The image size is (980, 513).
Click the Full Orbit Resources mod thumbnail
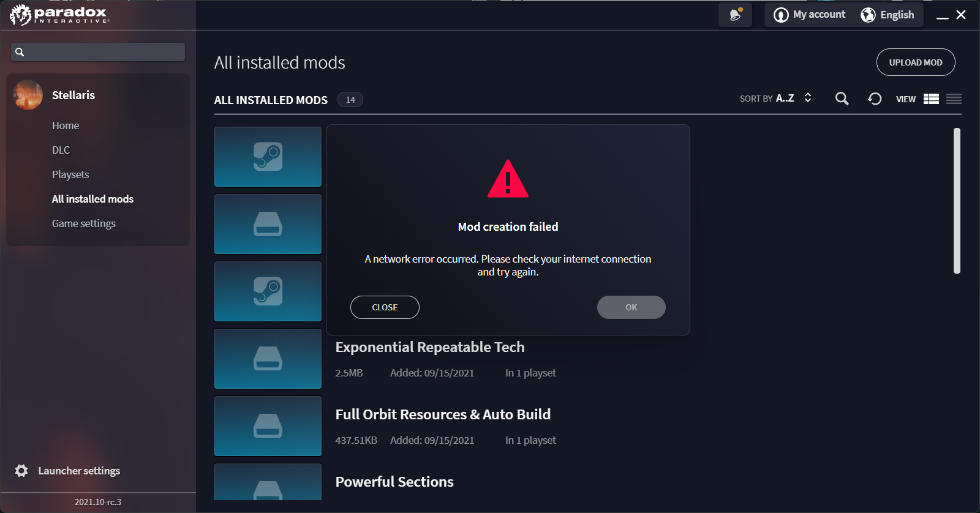click(x=268, y=426)
